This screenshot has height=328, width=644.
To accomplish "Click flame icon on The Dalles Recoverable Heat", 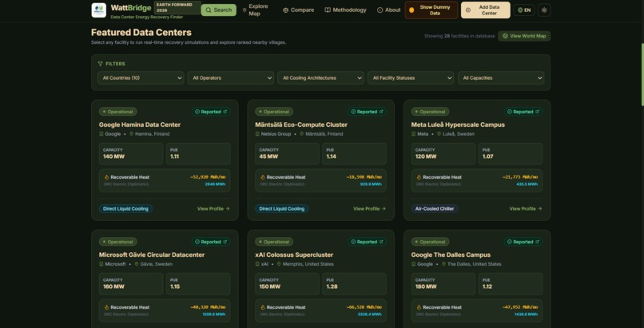I will (x=419, y=307).
